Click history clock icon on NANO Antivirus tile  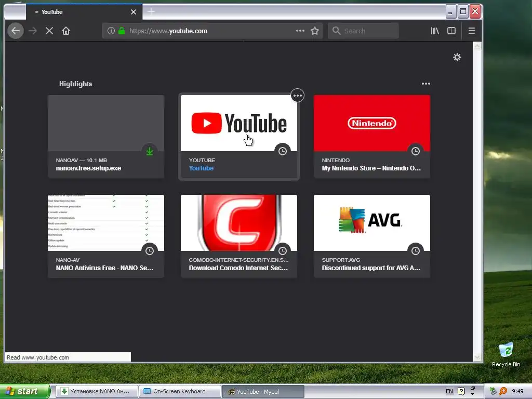click(150, 251)
